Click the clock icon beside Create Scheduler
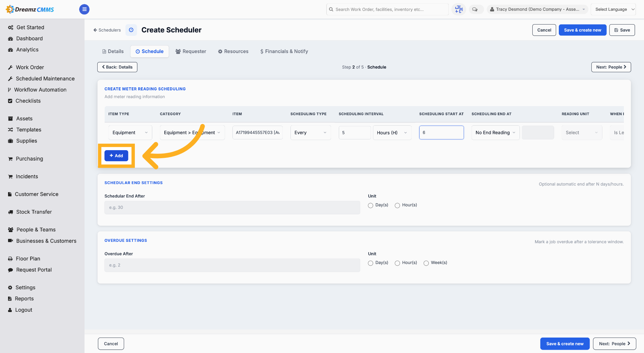644x353 pixels. point(131,30)
